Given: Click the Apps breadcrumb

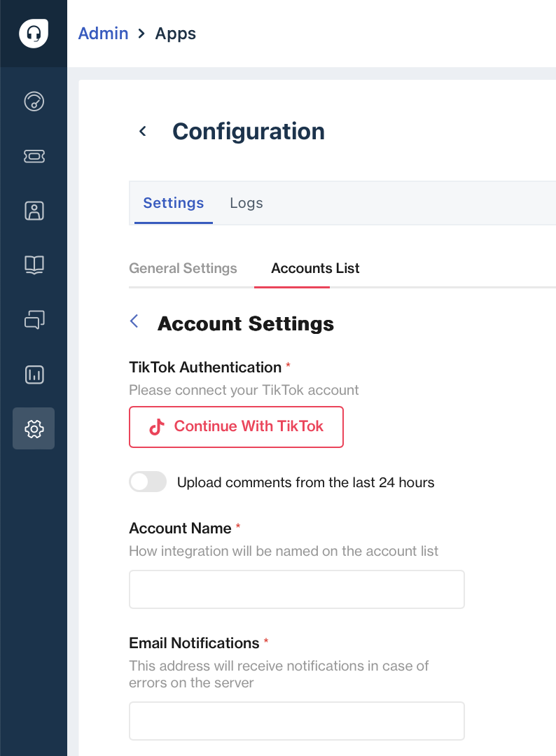Looking at the screenshot, I should click(176, 34).
